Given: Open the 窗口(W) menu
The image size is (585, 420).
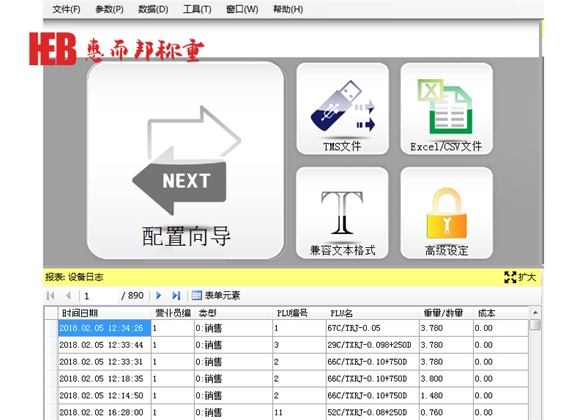Looking at the screenshot, I should [x=242, y=9].
